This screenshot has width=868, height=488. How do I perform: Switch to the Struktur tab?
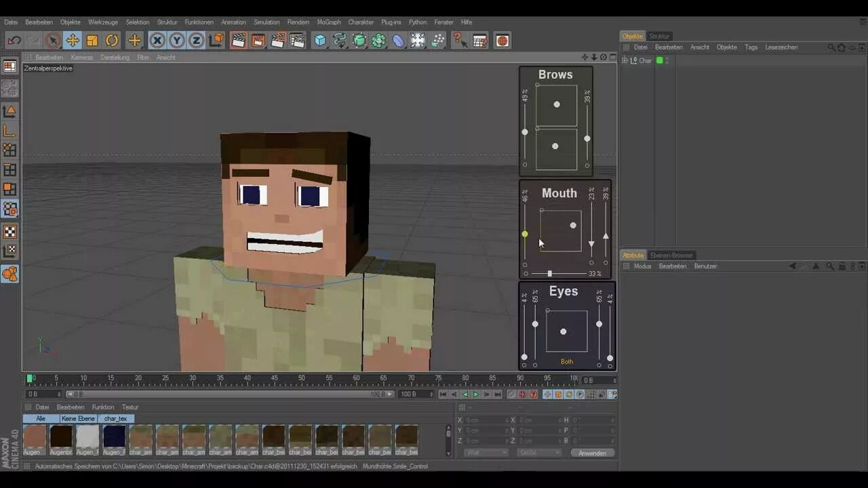(659, 37)
